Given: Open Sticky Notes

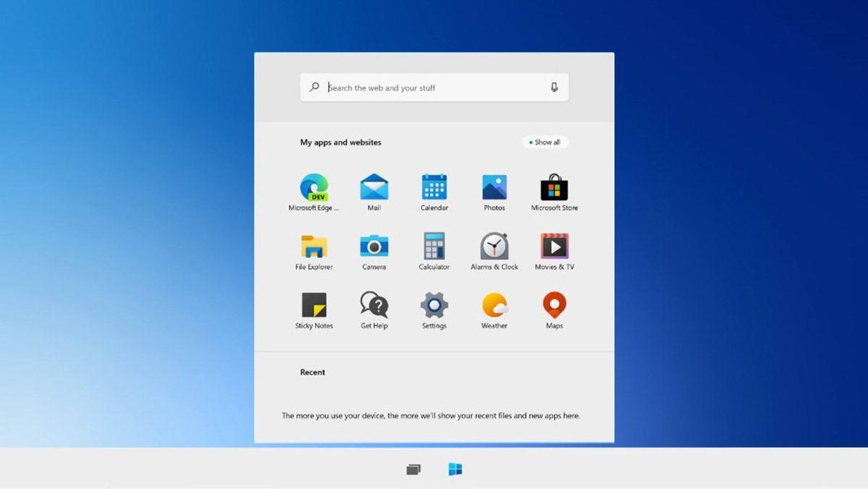Looking at the screenshot, I should click(x=313, y=307).
